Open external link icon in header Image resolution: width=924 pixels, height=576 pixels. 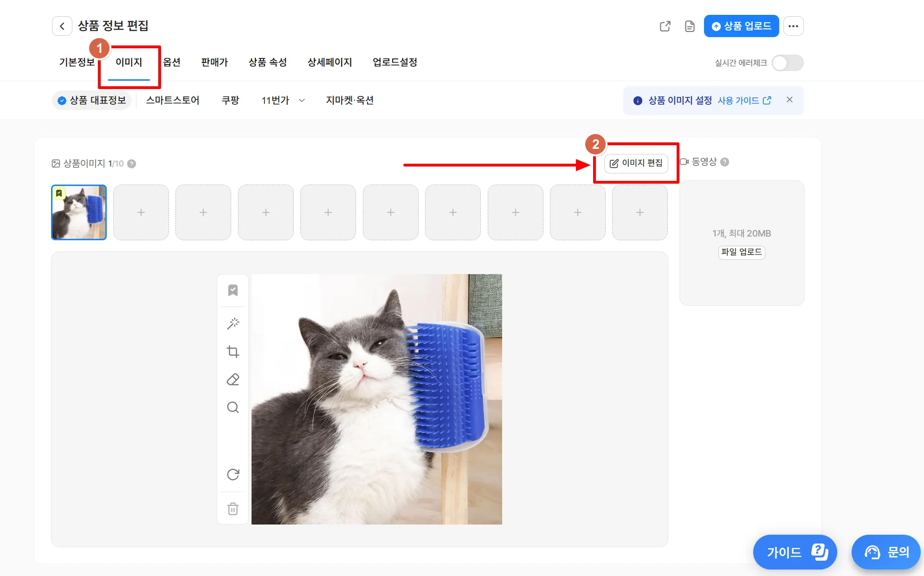tap(665, 26)
